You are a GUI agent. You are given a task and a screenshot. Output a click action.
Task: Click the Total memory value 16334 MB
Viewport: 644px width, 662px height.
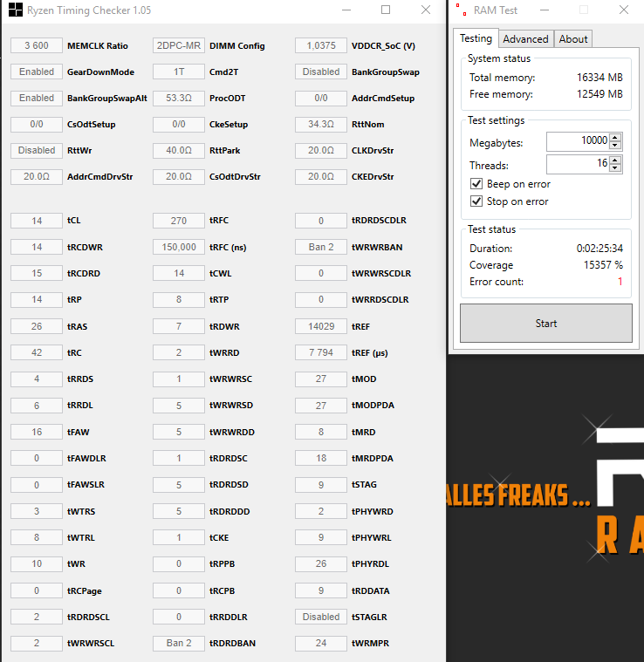pos(599,78)
